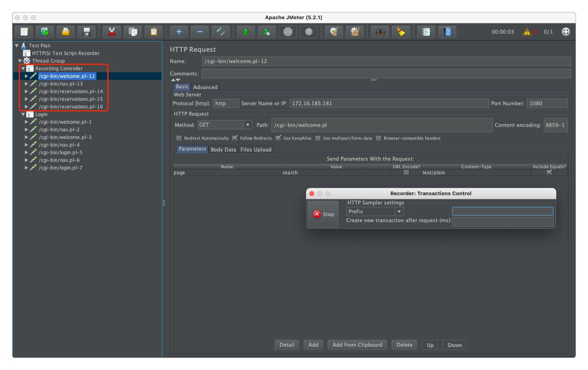588x370 pixels.
Task: Click the warning triangle log-errors icon
Action: [527, 32]
